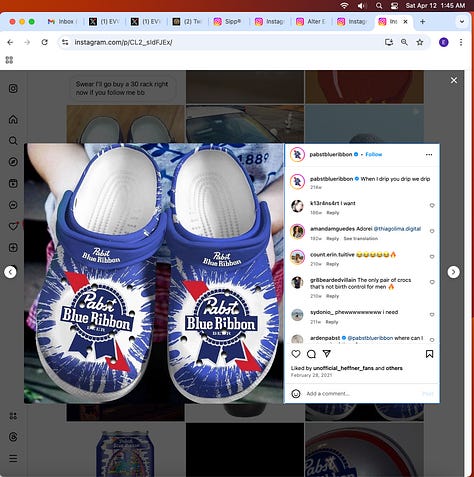Open the Threads icon in the sidebar
Image resolution: width=474 pixels, height=477 pixels.
[13, 437]
